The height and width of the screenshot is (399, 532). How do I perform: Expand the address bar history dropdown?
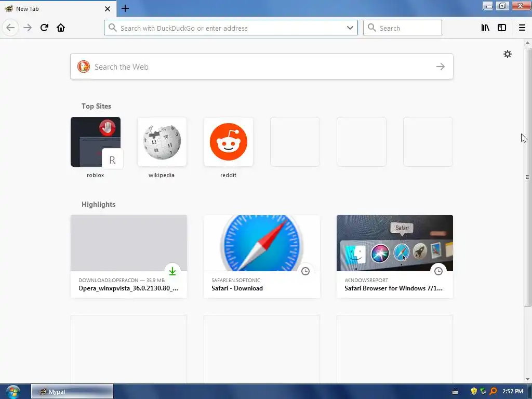(350, 28)
